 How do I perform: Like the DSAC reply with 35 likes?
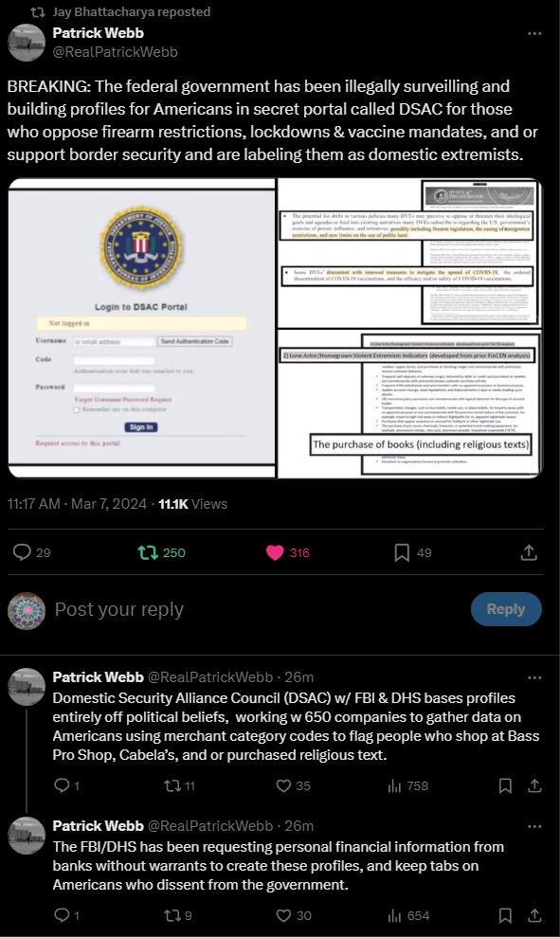tap(283, 785)
